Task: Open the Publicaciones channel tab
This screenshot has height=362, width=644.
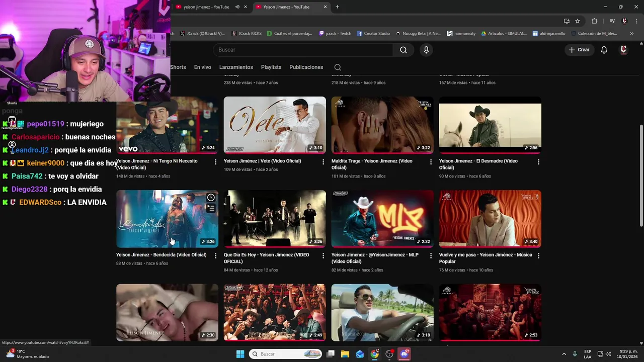Action: pos(306,67)
